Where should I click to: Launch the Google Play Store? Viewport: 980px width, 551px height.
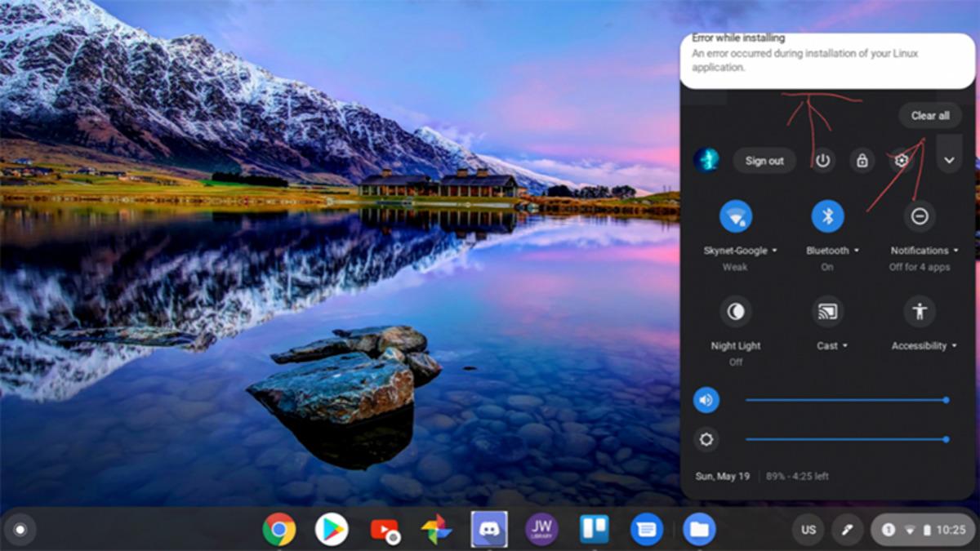click(332, 530)
